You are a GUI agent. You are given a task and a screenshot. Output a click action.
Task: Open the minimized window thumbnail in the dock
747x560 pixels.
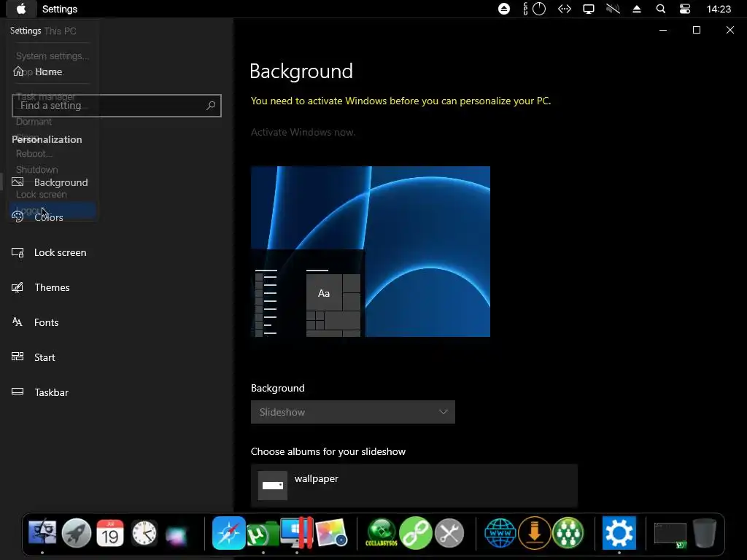click(670, 534)
